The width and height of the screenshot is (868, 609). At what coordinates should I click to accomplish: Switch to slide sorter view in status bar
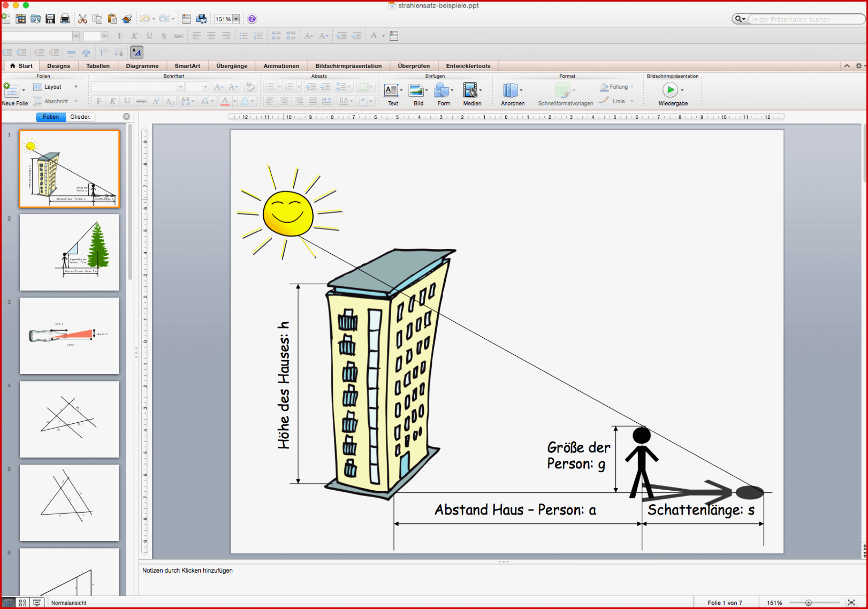coord(22,603)
